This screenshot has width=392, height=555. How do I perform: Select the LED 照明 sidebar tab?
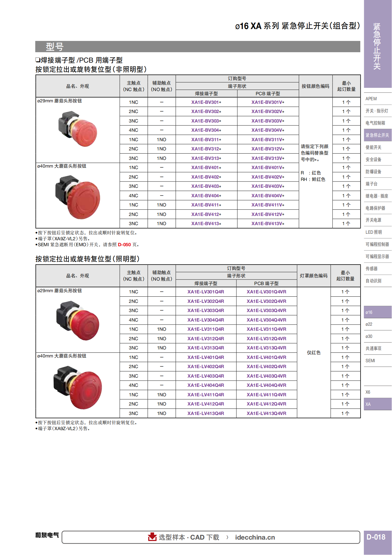378,232
